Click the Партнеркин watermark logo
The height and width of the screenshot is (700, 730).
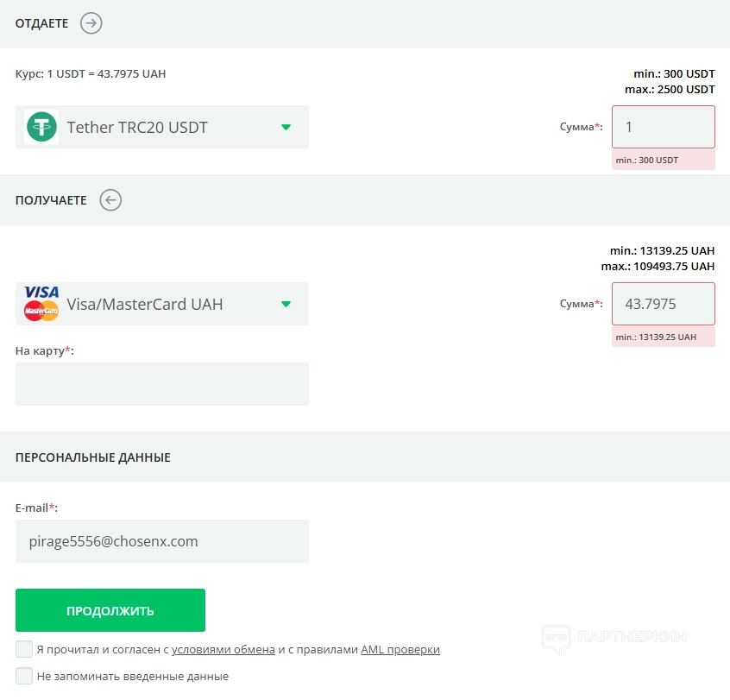pyautogui.click(x=614, y=638)
